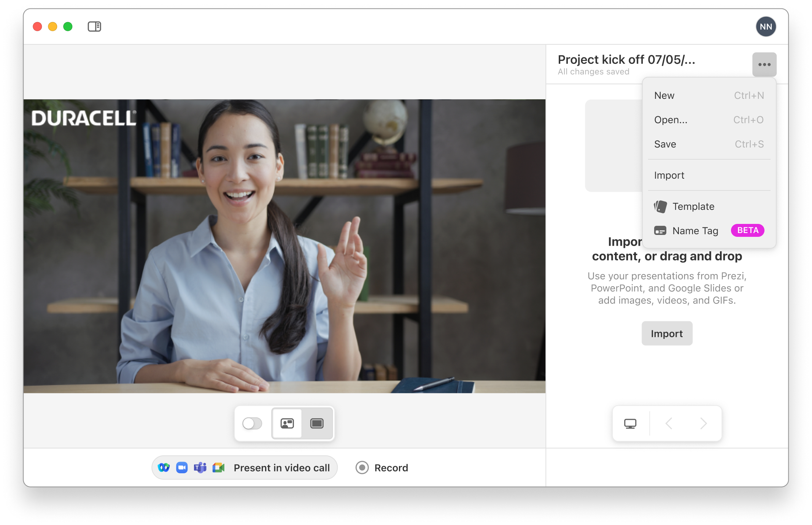Select the picture-with-content layout icon

pos(287,423)
